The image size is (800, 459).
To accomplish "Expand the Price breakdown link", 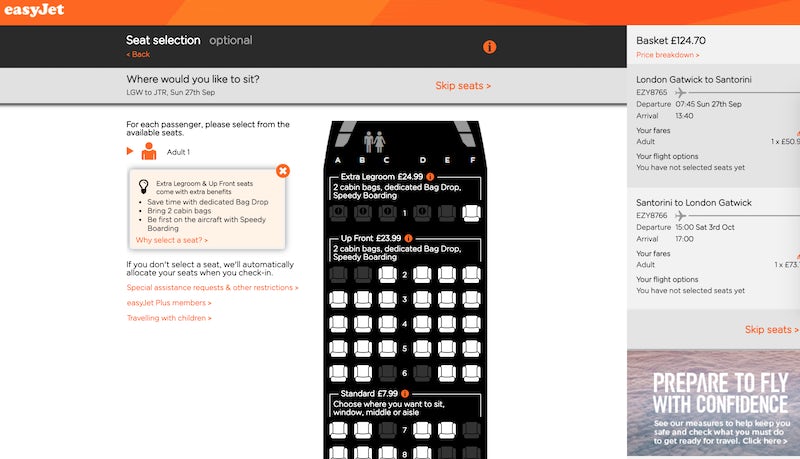I will tap(667, 55).
